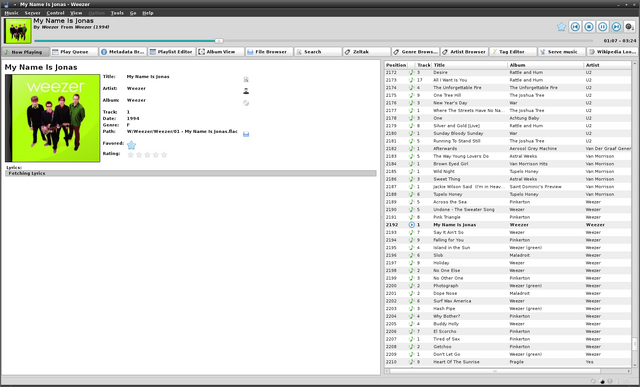Viewport: 640px width, 387px height.
Task: Click the note icon in the Desire row
Action: [x=411, y=72]
